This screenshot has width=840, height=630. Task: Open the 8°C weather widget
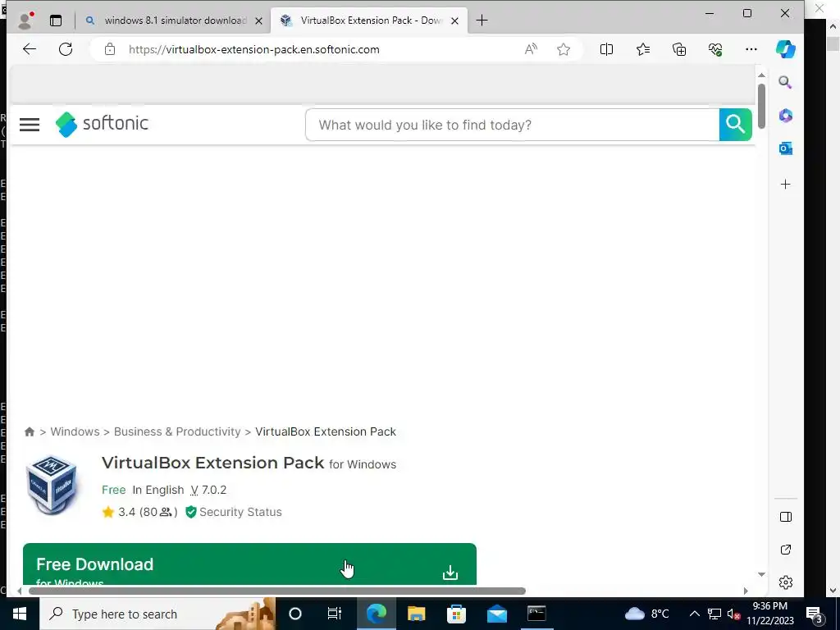[x=646, y=614]
